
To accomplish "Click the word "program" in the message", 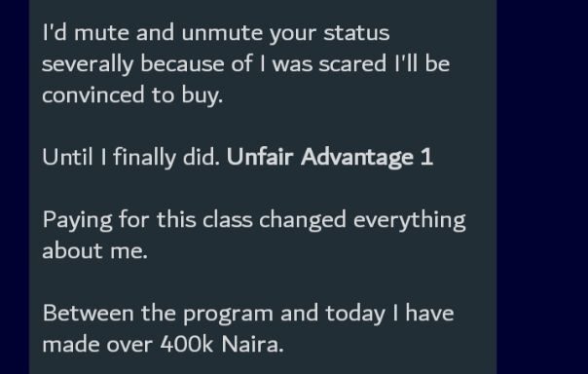I will point(228,315).
